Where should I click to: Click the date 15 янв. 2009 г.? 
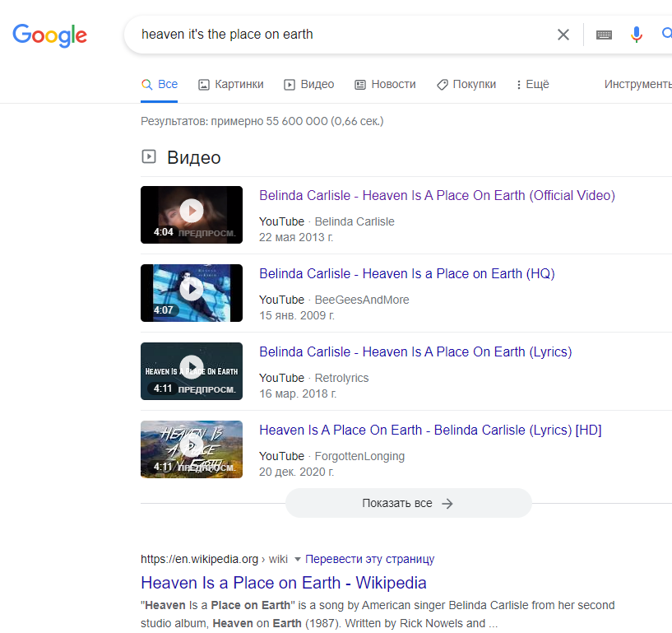[x=297, y=315]
